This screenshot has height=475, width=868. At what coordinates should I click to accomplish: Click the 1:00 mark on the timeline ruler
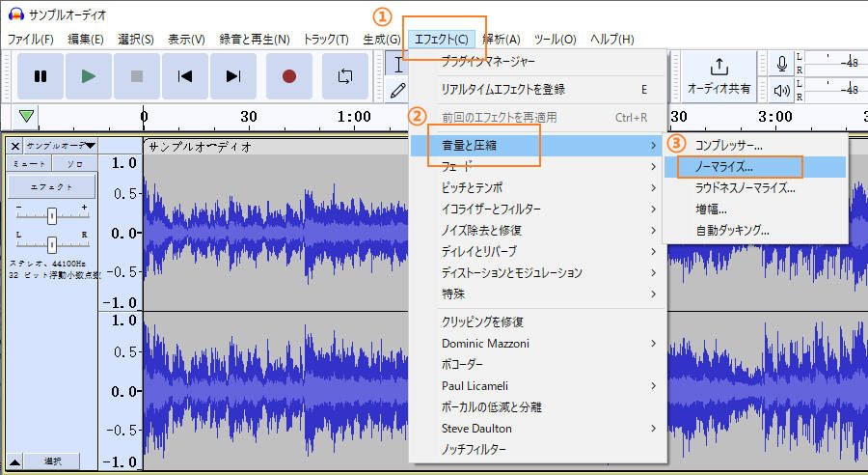pyautogui.click(x=354, y=117)
